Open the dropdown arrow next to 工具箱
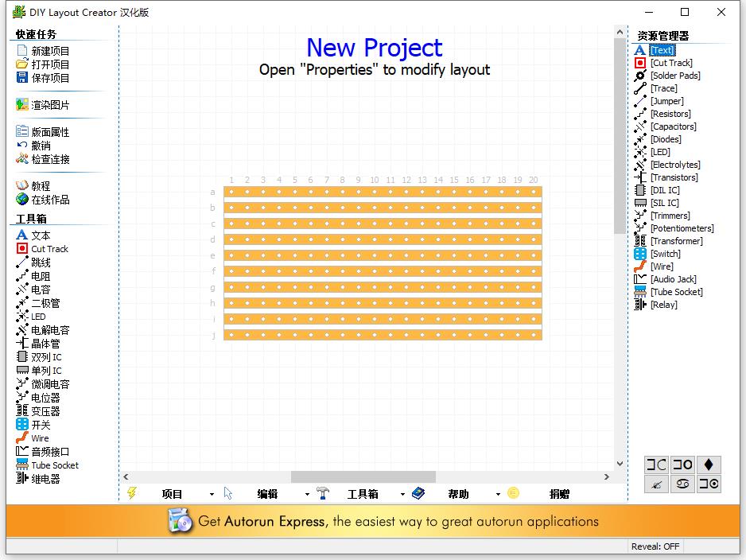 [403, 493]
